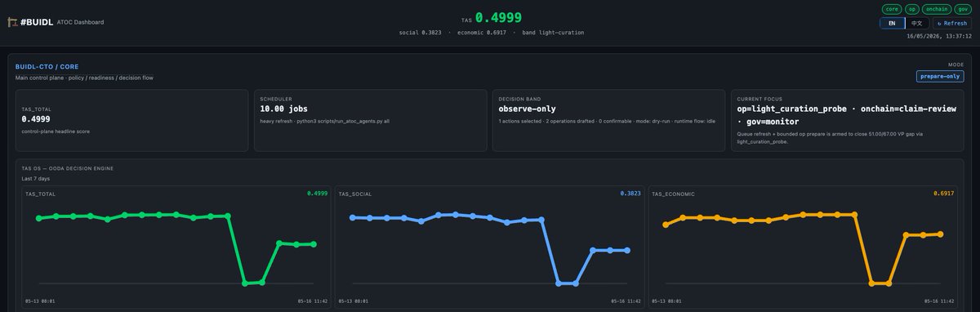Click the green 0.4999 chart value

317,194
